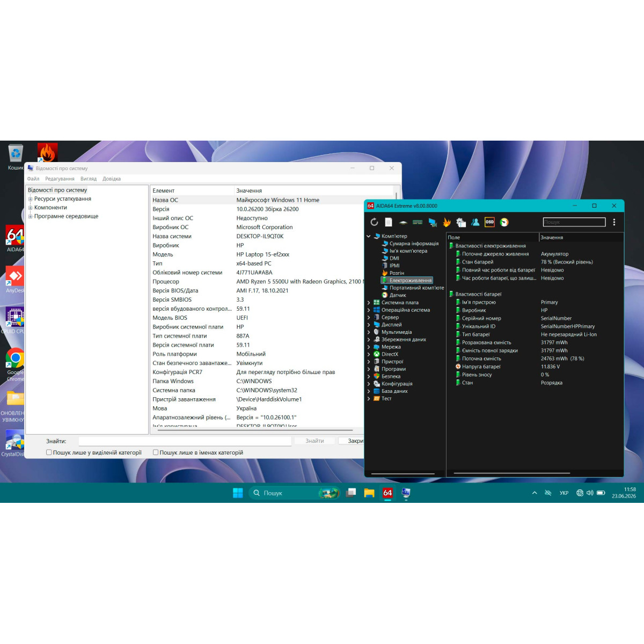The width and height of the screenshot is (644, 644).
Task: Select the flame shortcut icon on desktop
Action: click(47, 152)
